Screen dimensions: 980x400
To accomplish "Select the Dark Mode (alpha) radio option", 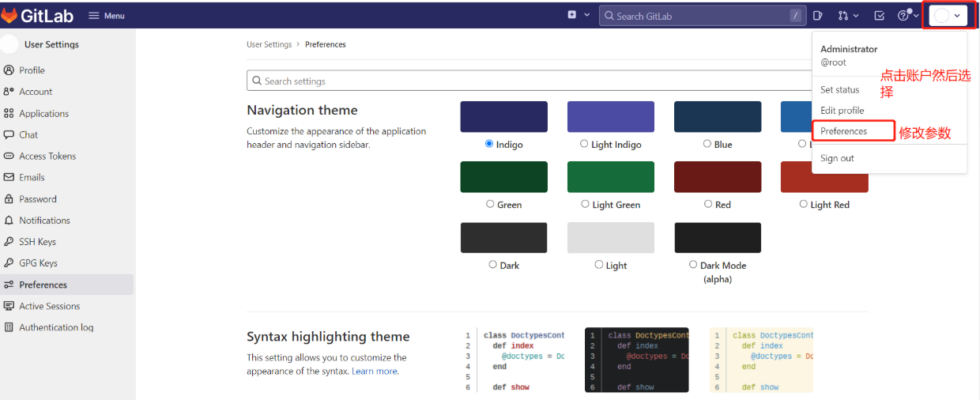I will pos(693,265).
